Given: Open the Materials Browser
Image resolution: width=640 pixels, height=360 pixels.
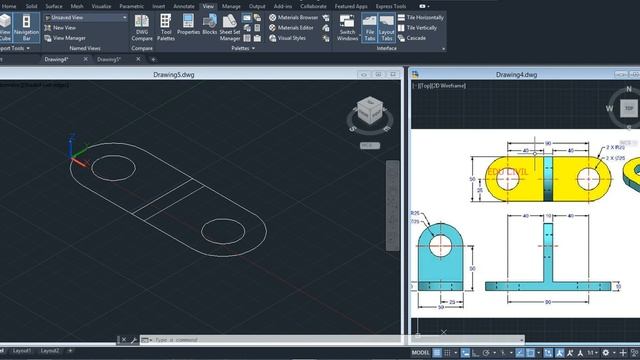Looking at the screenshot, I should (293, 18).
